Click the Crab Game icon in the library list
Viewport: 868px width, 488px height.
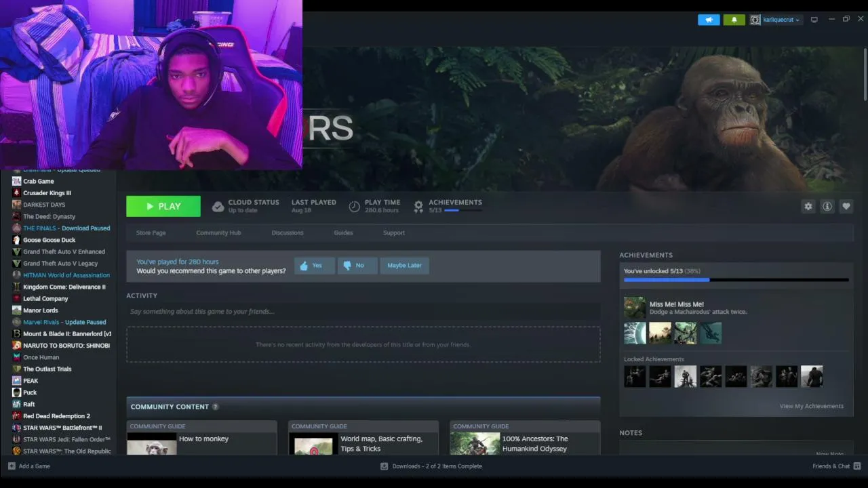coord(16,181)
